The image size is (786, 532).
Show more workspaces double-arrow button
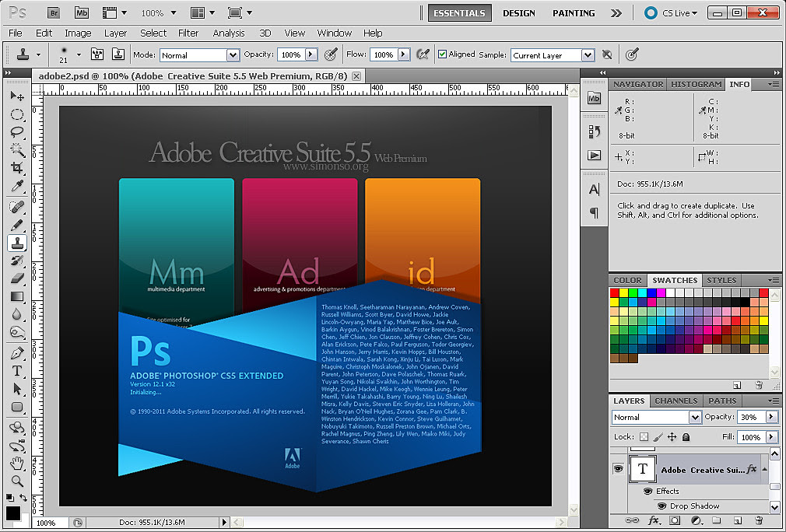[x=616, y=13]
